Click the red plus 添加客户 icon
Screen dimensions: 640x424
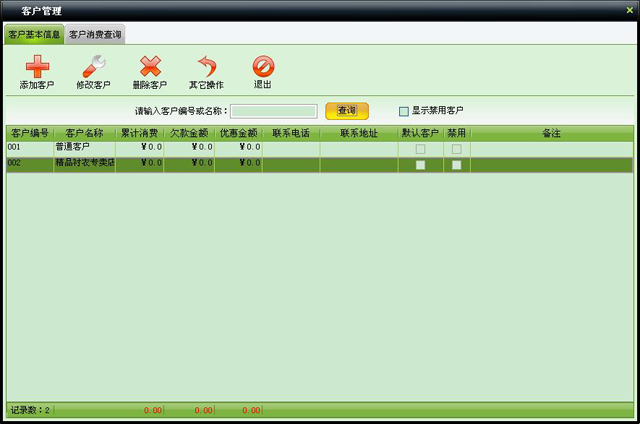(x=37, y=68)
